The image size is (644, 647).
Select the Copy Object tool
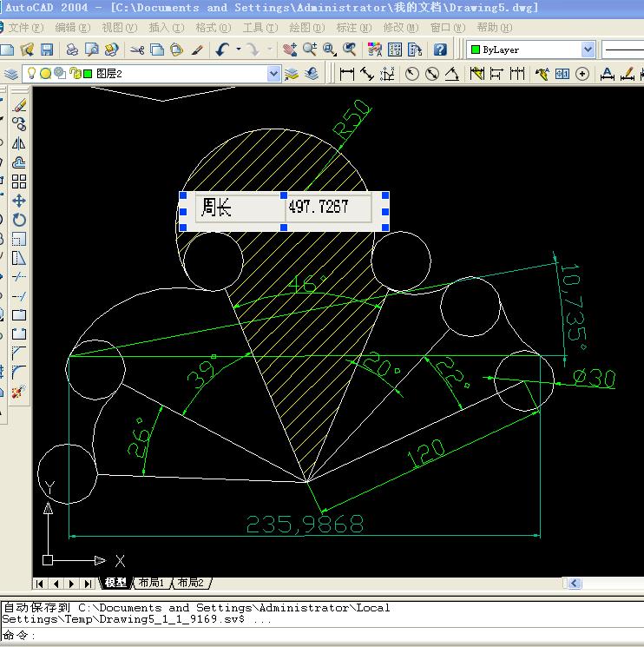19,124
